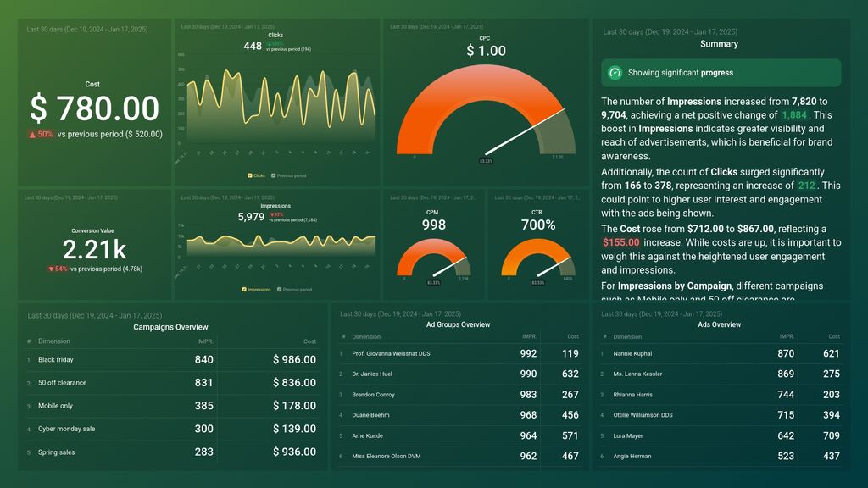Image resolution: width=868 pixels, height=488 pixels.
Task: Select the 'Lura Mayer' ad row
Action: [721, 435]
